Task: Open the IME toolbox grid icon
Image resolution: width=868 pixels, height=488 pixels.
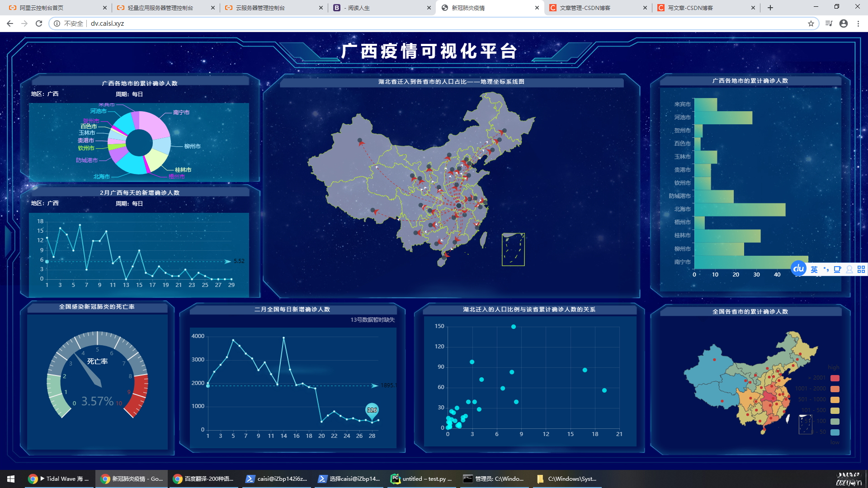Action: point(861,270)
